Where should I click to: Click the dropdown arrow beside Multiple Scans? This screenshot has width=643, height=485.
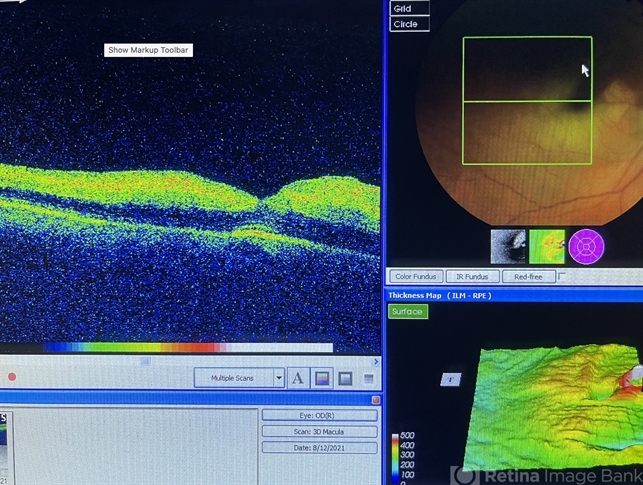279,379
